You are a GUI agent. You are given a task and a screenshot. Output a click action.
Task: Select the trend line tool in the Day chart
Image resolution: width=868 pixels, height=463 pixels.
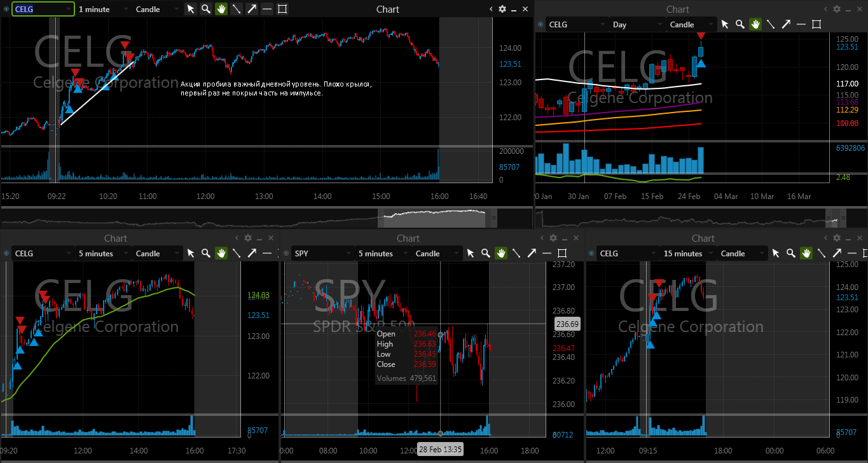click(x=771, y=24)
